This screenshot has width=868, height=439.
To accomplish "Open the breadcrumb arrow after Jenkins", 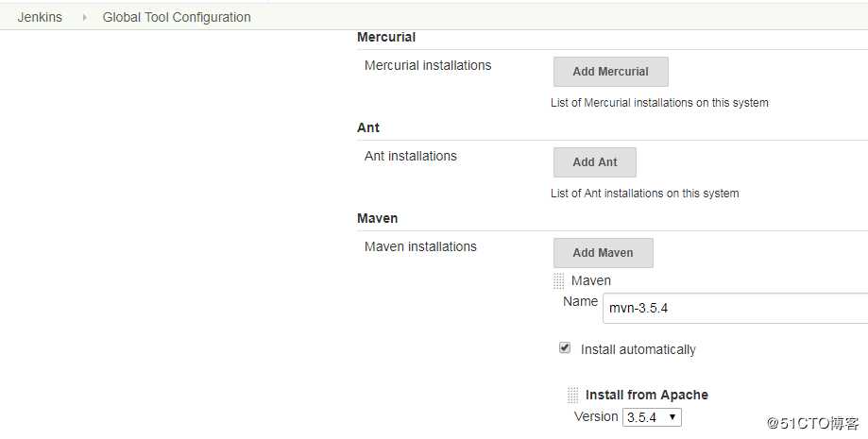I will point(84,17).
